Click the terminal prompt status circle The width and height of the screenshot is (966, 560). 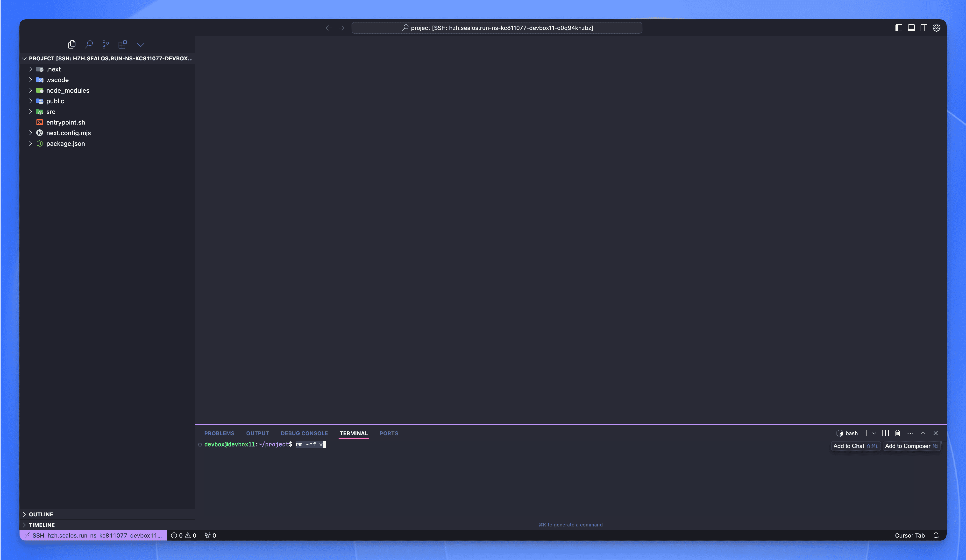[200, 445]
